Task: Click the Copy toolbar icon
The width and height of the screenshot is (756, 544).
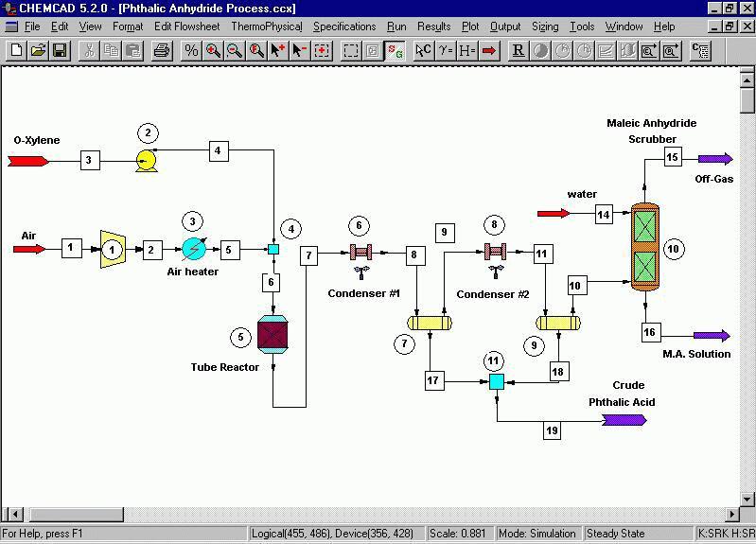Action: pyautogui.click(x=112, y=50)
